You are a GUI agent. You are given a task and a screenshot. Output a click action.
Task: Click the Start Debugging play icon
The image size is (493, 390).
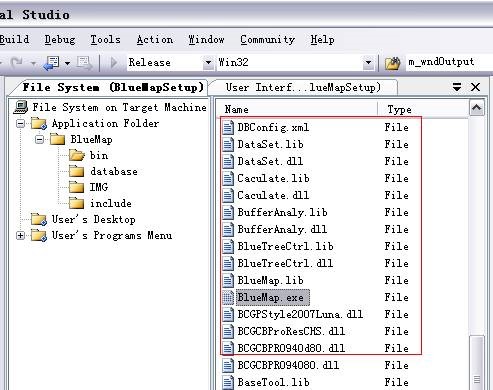(114, 63)
